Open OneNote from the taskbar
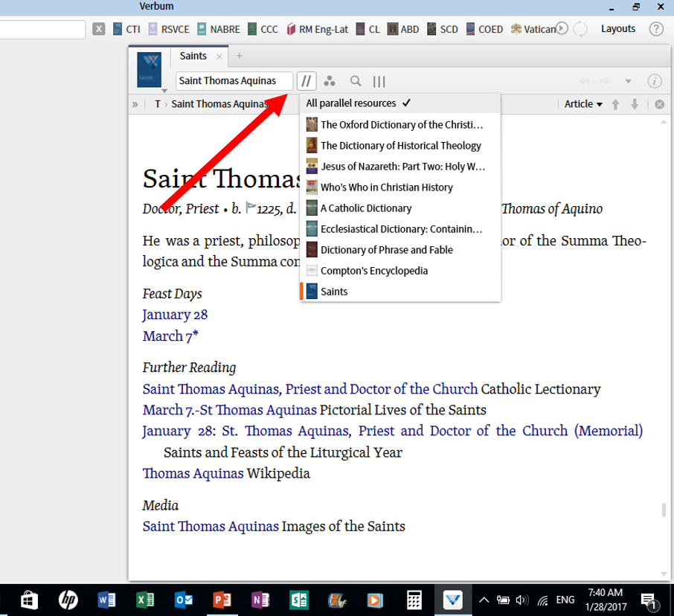 260,600
